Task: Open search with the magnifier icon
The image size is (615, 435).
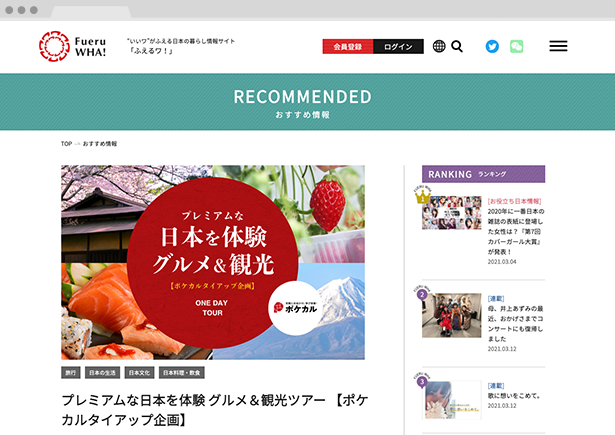Action: tap(457, 46)
